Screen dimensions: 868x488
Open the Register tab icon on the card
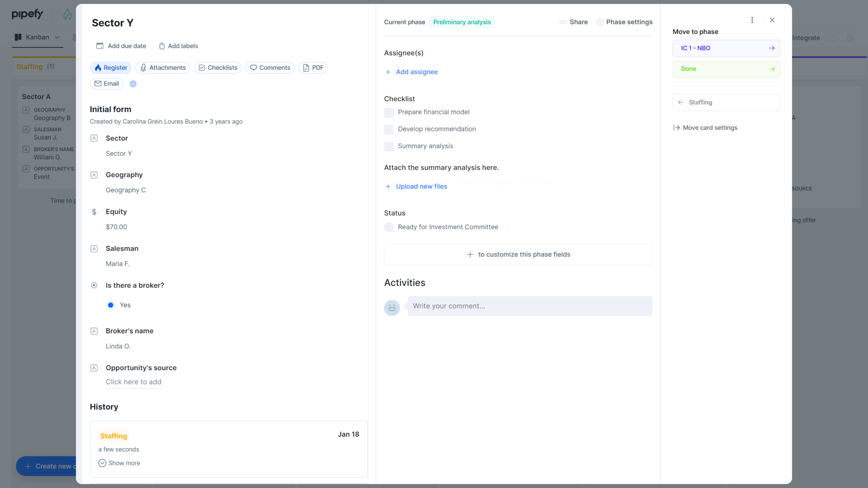click(99, 68)
